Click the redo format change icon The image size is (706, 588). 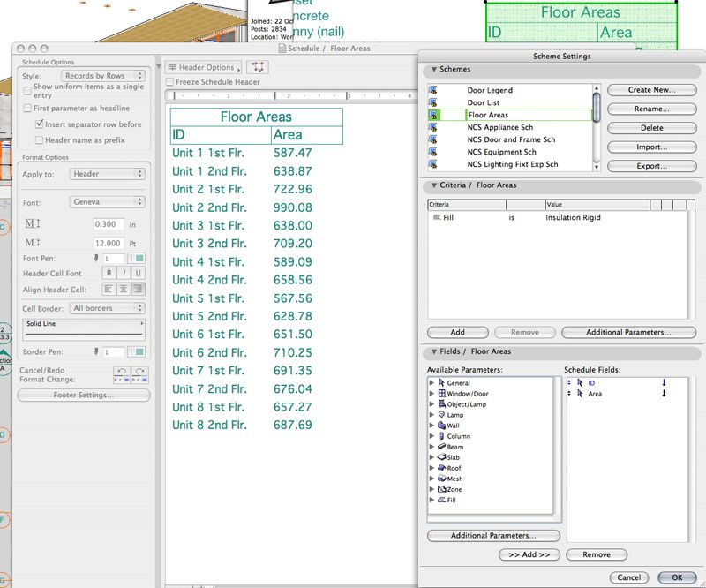click(139, 373)
